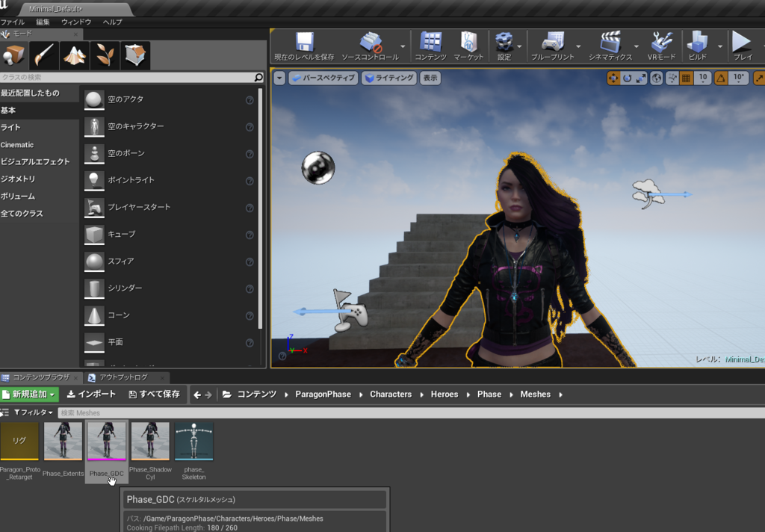Switch to コンテンツブラウザ tab
The width and height of the screenshot is (765, 532).
[41, 377]
